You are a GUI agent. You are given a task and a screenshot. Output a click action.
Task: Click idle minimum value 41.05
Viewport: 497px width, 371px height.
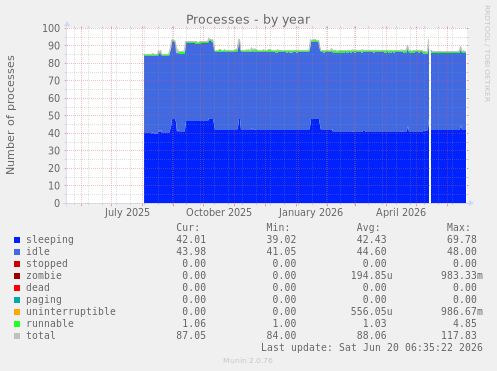coord(281,252)
